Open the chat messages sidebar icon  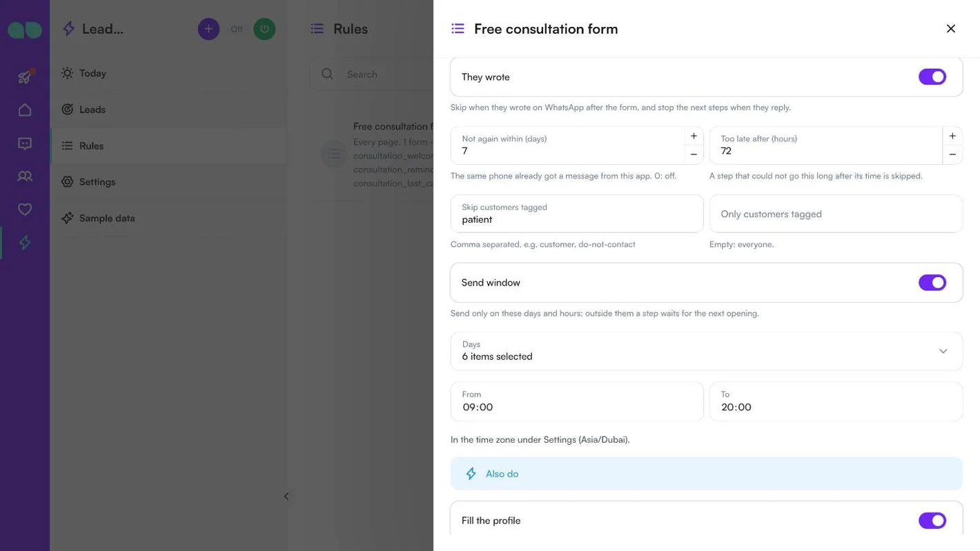(x=25, y=143)
